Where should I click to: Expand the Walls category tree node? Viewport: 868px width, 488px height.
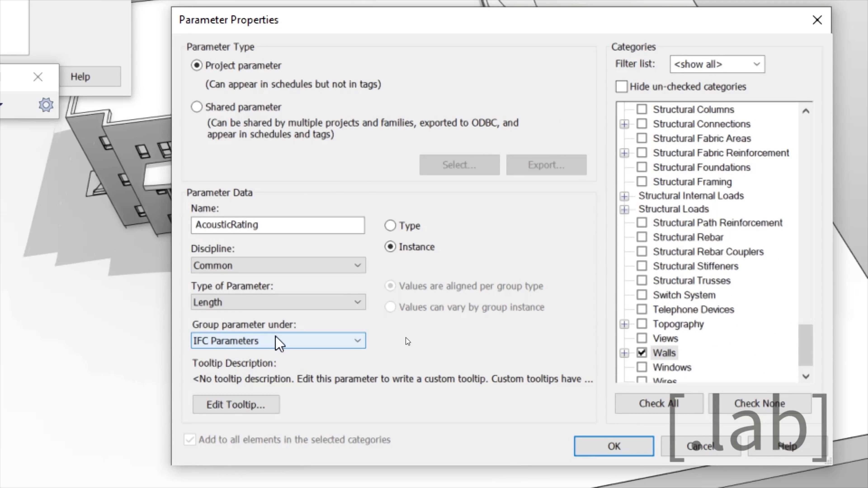pyautogui.click(x=624, y=353)
